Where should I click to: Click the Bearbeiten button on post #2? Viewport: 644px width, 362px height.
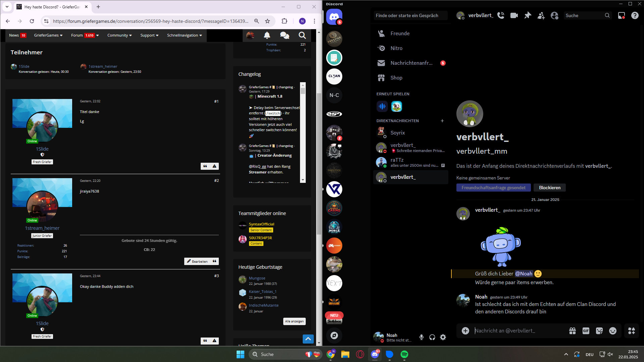point(197,261)
